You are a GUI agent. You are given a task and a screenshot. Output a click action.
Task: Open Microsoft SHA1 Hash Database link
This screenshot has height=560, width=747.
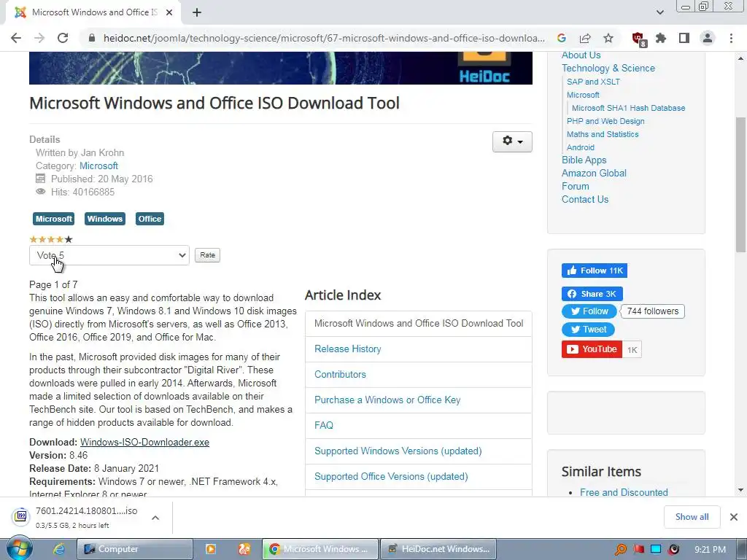click(x=628, y=108)
